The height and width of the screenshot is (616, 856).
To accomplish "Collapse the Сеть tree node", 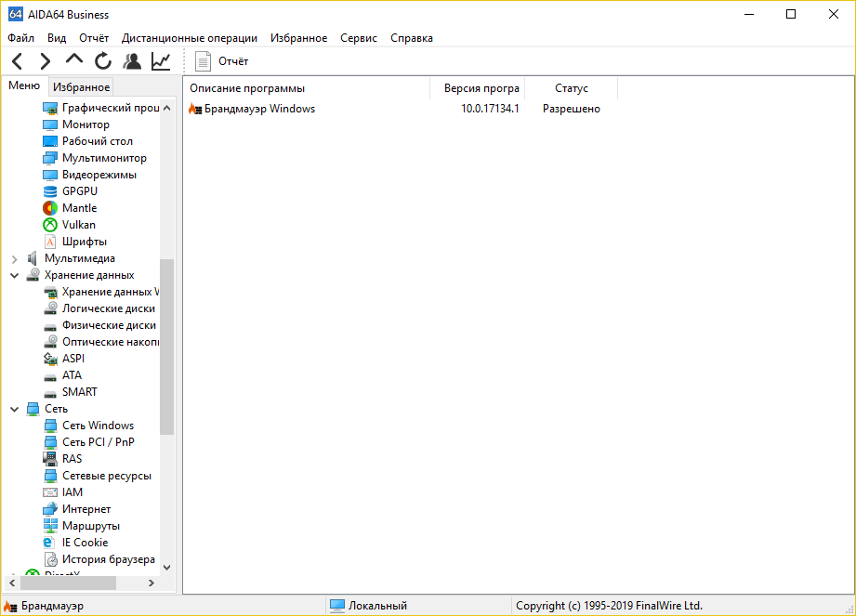I will tap(15, 409).
